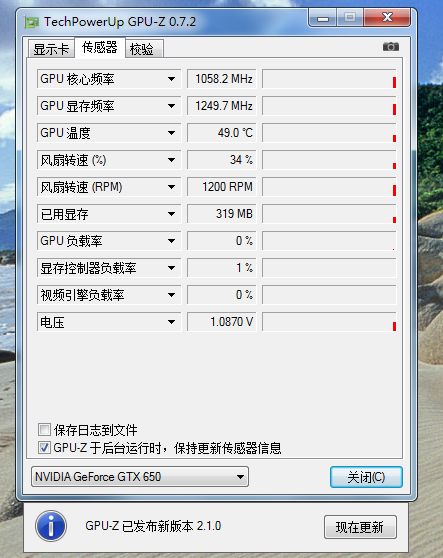Click the 电压 history graph
Screen dimensions: 443x558
coord(329,322)
